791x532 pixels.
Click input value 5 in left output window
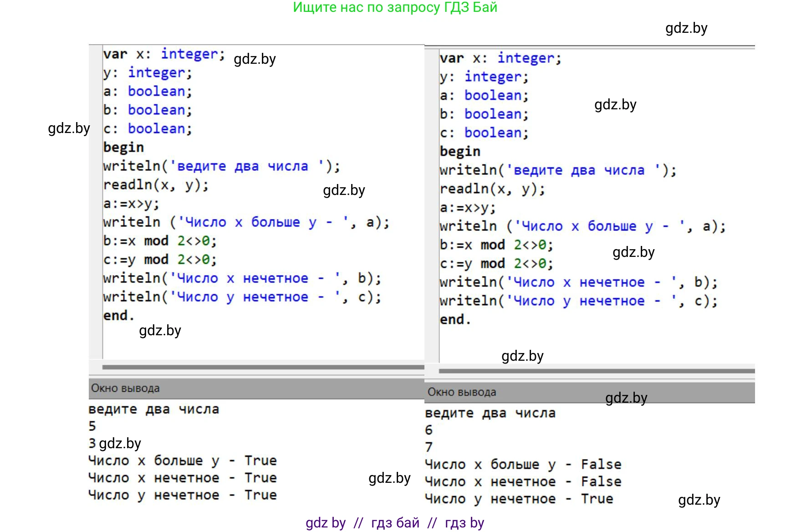pos(92,426)
